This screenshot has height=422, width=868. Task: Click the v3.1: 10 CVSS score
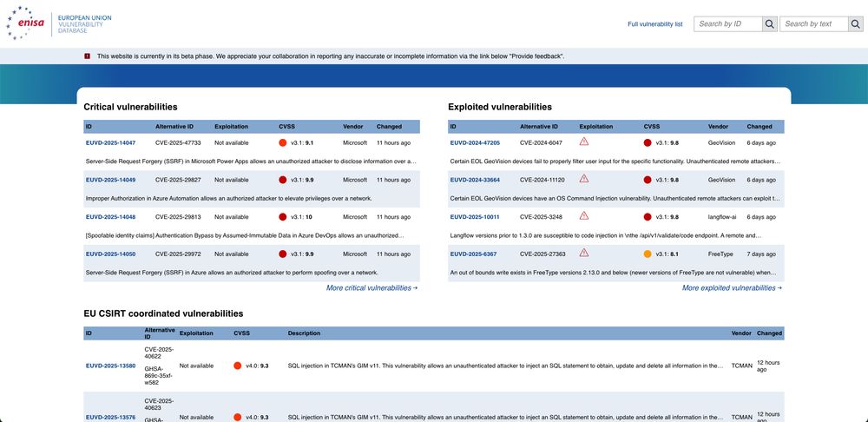[302, 217]
